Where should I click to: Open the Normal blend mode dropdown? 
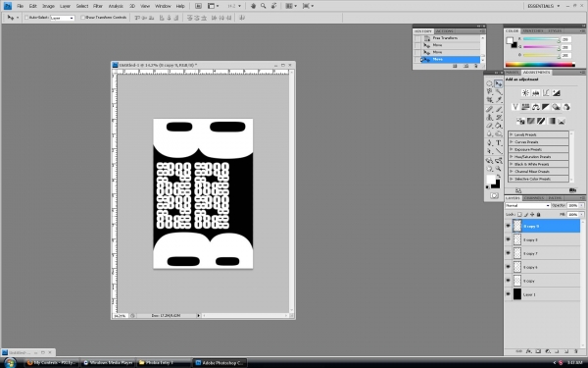point(527,205)
